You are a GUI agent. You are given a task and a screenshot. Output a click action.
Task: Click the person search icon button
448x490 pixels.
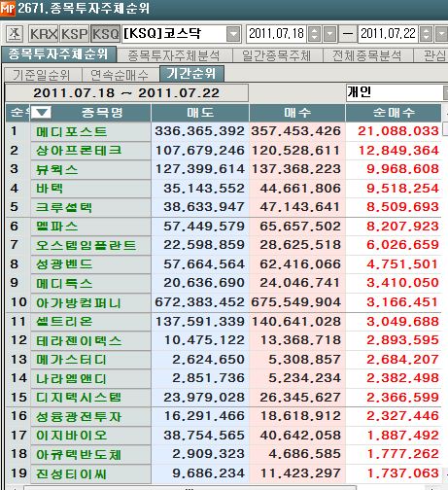15,34
